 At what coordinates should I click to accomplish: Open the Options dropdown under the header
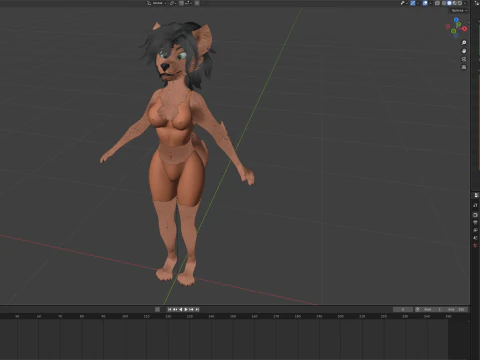pyautogui.click(x=459, y=11)
